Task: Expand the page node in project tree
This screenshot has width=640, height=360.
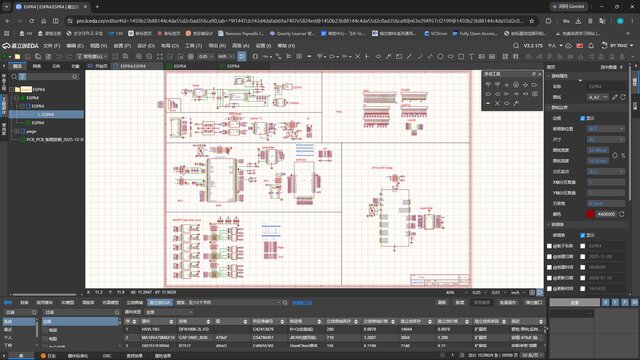Action: click(x=17, y=131)
